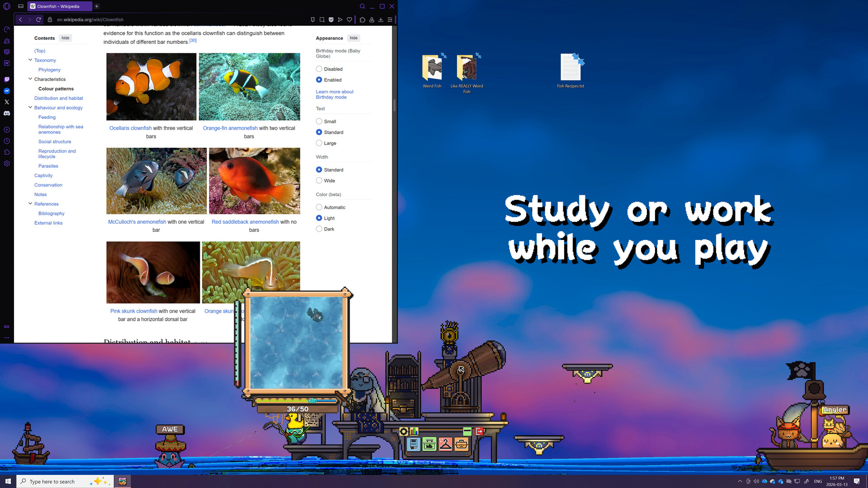This screenshot has height=488, width=868.
Task: Open the green fish food box icon
Action: [429, 444]
